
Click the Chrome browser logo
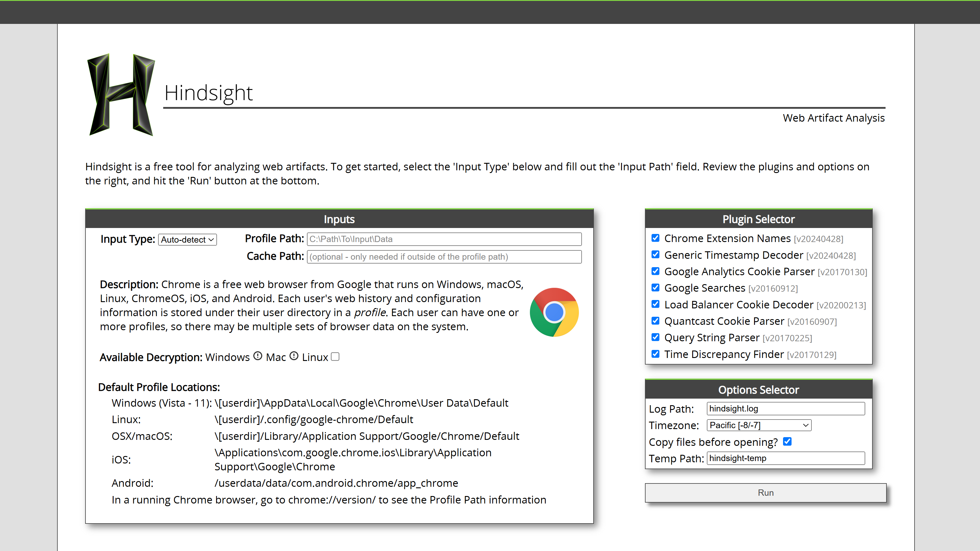(x=554, y=312)
